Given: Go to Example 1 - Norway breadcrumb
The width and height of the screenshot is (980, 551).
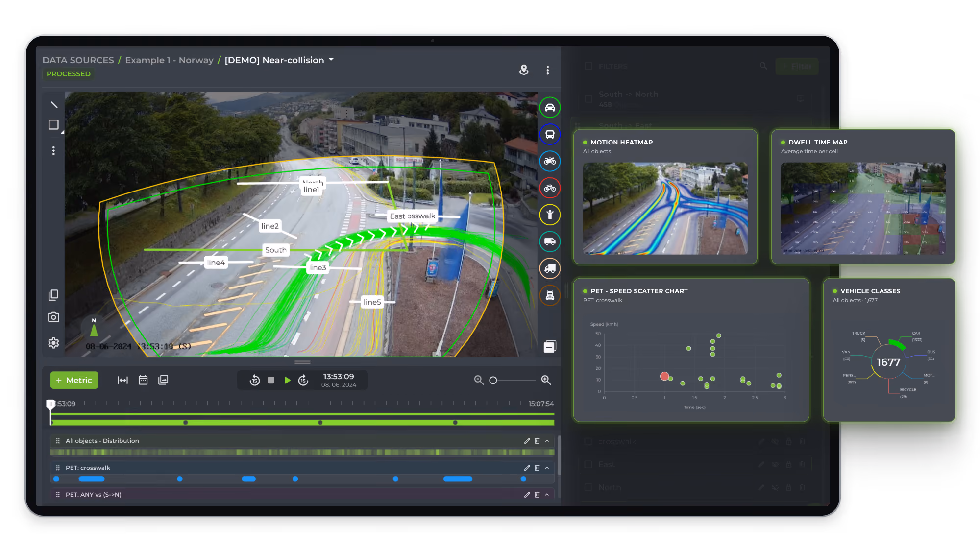Looking at the screenshot, I should pos(169,60).
